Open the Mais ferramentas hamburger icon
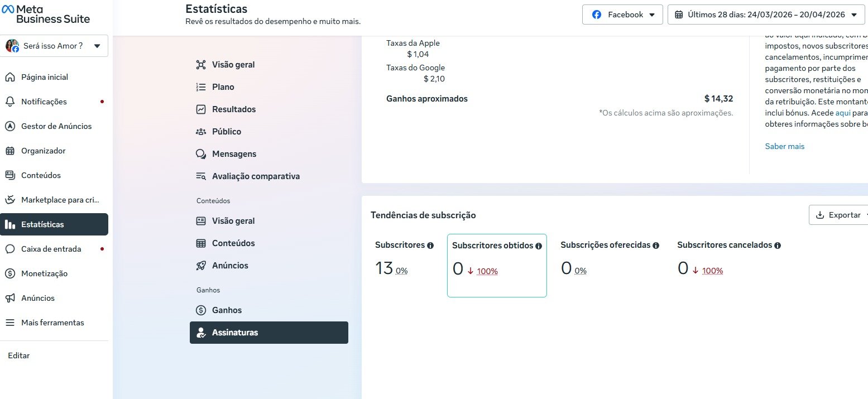The image size is (868, 399). coord(10,323)
